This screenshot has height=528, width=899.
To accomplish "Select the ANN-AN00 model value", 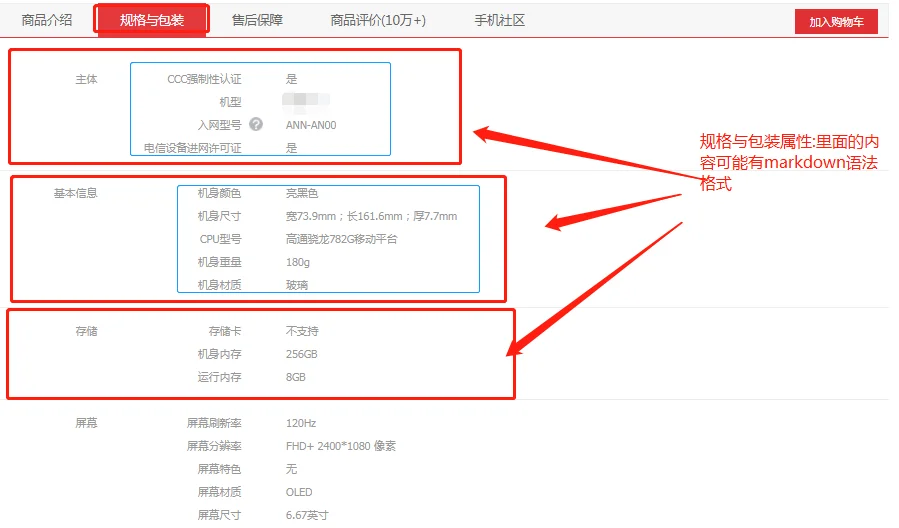I will (x=311, y=125).
